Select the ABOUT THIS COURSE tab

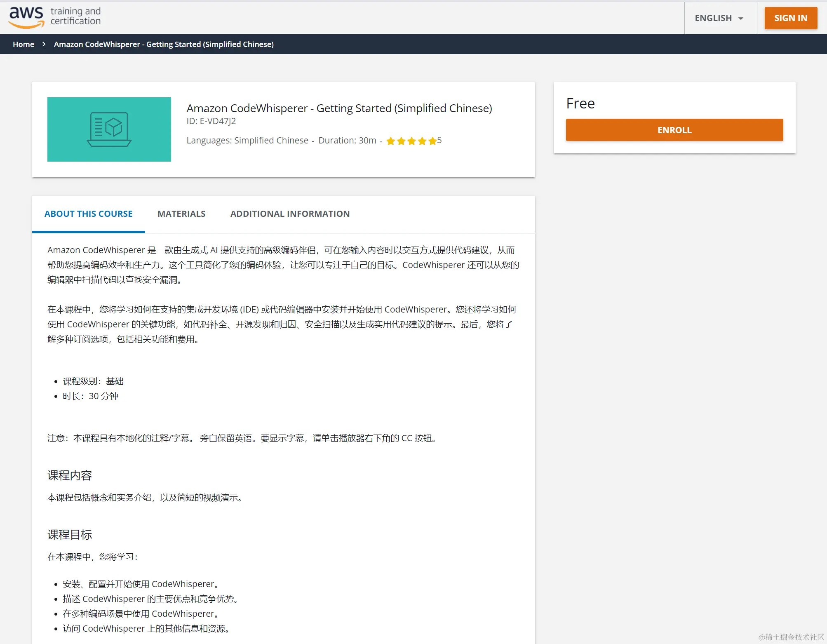click(88, 214)
